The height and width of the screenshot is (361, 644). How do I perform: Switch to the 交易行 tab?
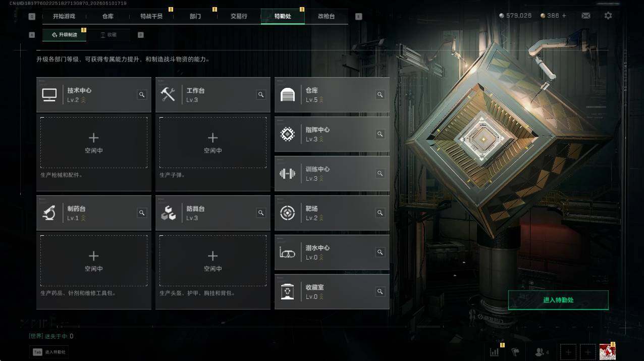click(x=239, y=16)
